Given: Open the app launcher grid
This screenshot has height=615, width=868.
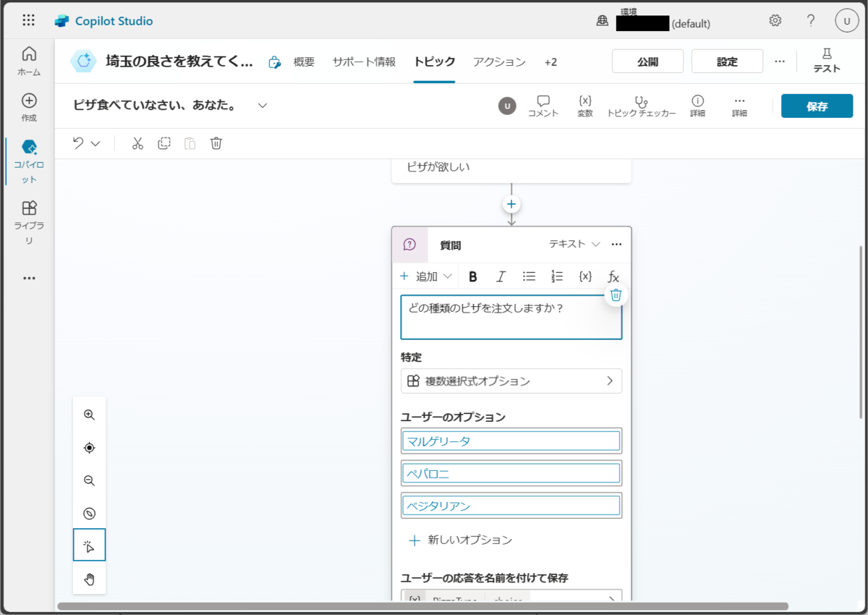Looking at the screenshot, I should (x=28, y=20).
